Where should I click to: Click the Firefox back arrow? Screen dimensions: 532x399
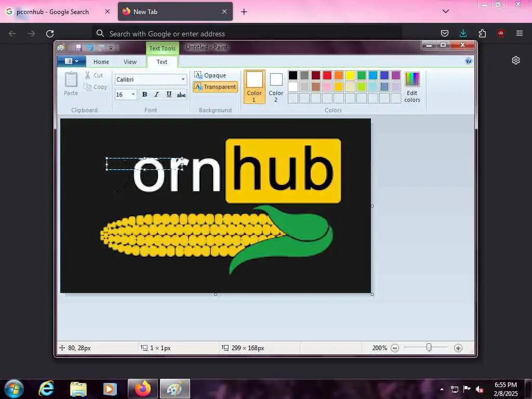tap(12, 34)
